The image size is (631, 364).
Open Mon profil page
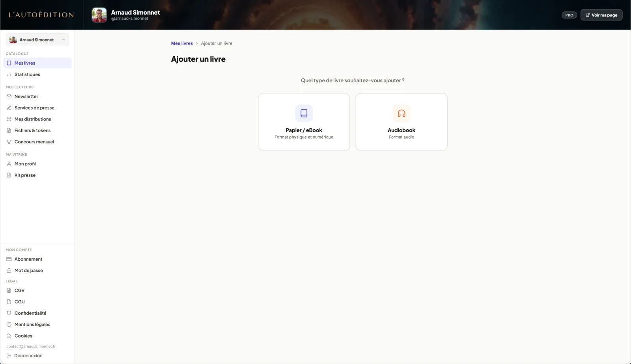tap(37, 164)
